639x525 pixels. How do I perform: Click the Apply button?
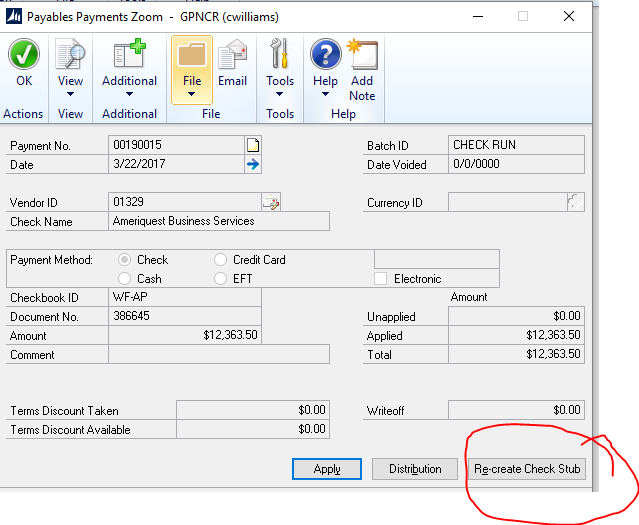pyautogui.click(x=327, y=469)
